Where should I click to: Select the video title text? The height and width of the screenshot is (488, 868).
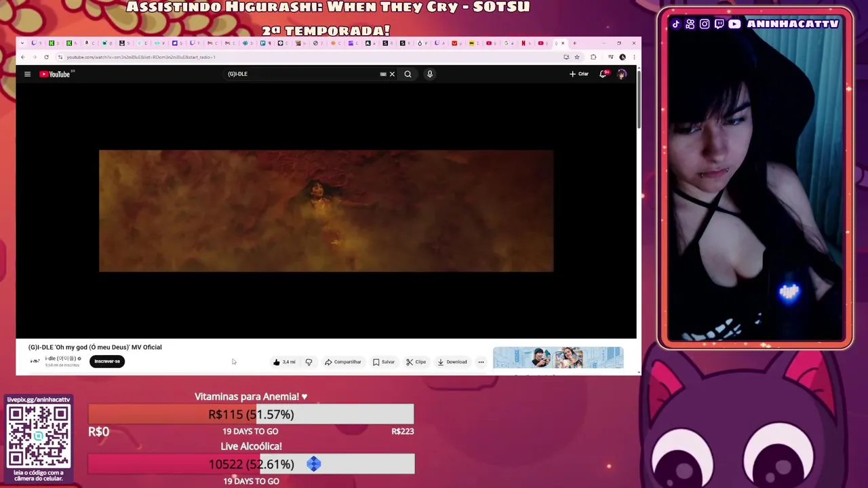(x=95, y=347)
